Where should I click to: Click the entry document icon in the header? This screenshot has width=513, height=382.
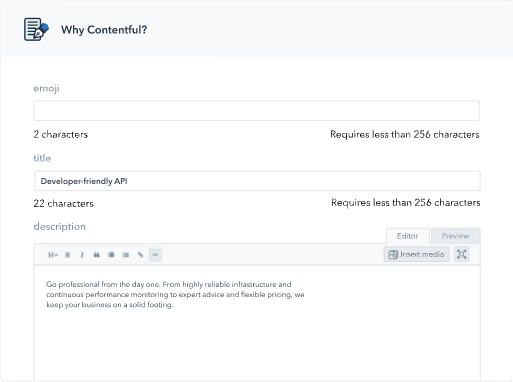point(36,29)
